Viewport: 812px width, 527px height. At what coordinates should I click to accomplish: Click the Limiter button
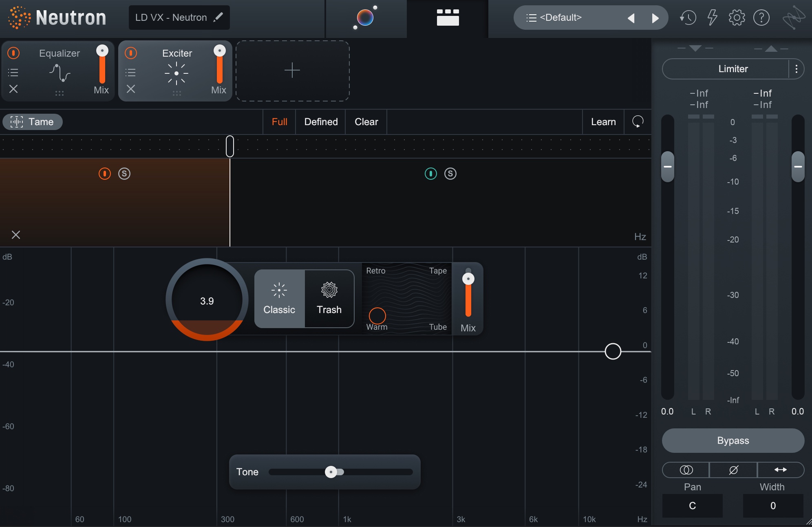(x=726, y=69)
